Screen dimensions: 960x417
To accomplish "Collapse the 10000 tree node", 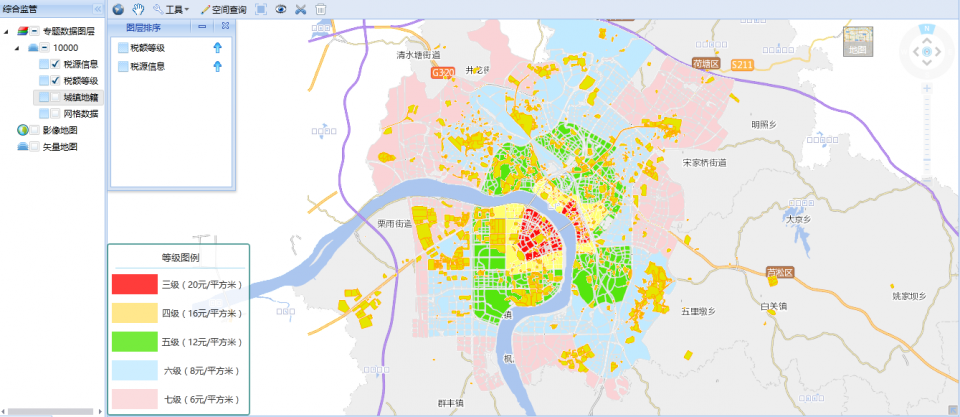I will point(19,48).
